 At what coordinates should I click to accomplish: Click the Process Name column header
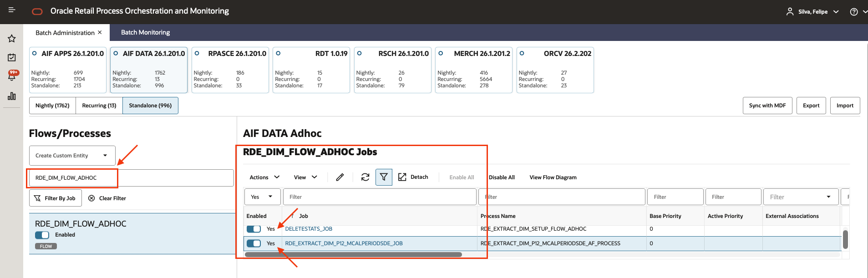(x=498, y=216)
